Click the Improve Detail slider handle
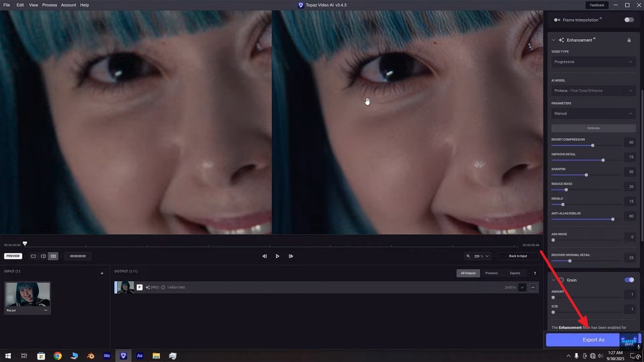This screenshot has height=362, width=644. [603, 160]
